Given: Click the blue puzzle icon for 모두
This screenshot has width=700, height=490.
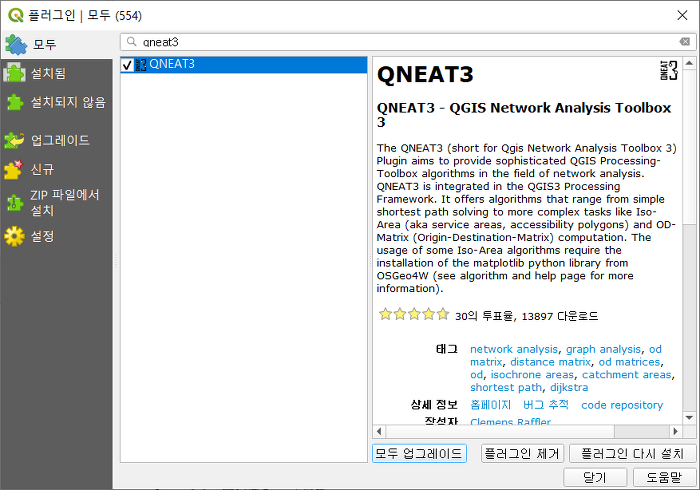Looking at the screenshot, I should pos(16,45).
